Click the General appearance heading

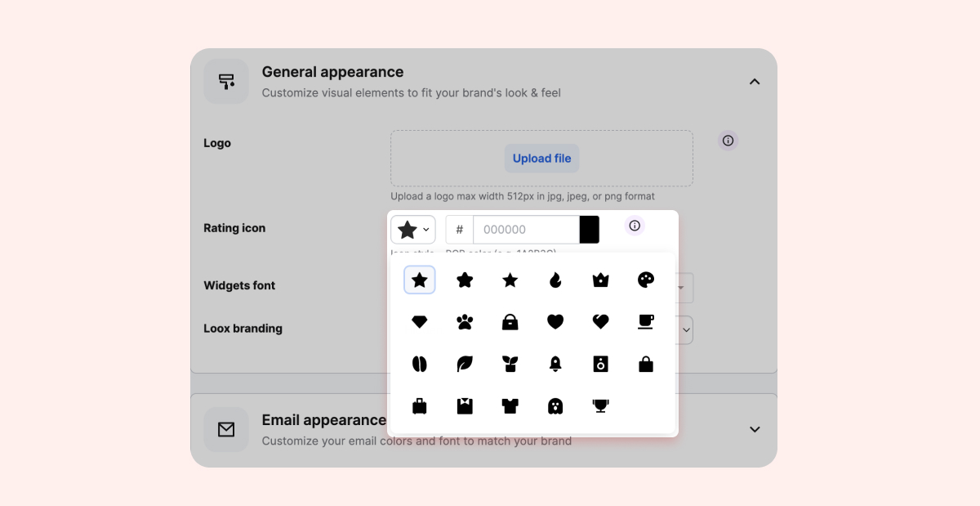point(332,72)
